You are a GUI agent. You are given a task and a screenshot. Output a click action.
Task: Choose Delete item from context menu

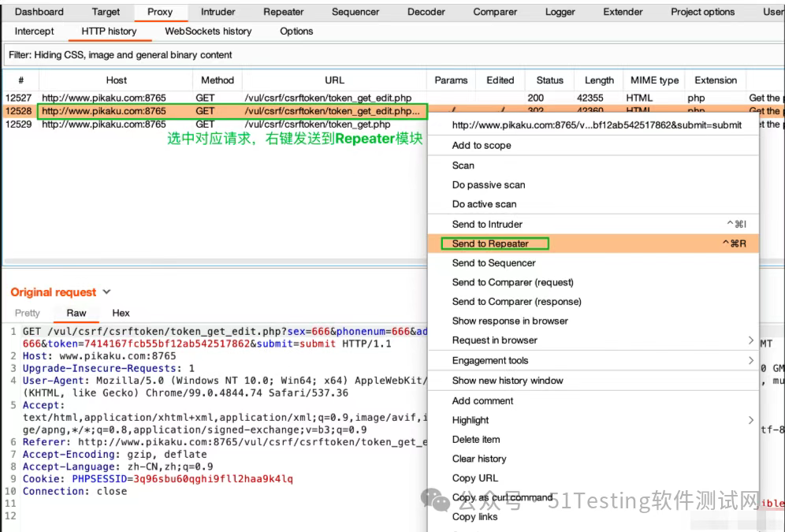click(x=593, y=440)
